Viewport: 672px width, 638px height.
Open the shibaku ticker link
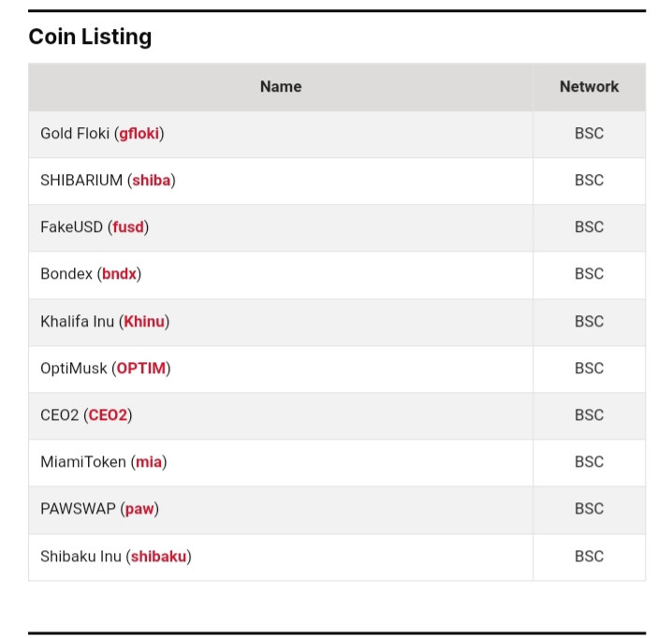click(158, 557)
